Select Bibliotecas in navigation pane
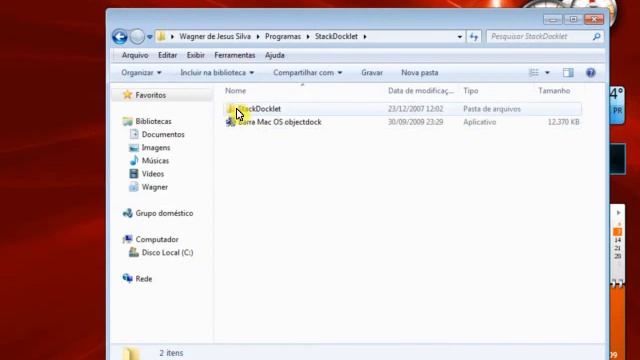This screenshot has height=360, width=640. pyautogui.click(x=153, y=121)
